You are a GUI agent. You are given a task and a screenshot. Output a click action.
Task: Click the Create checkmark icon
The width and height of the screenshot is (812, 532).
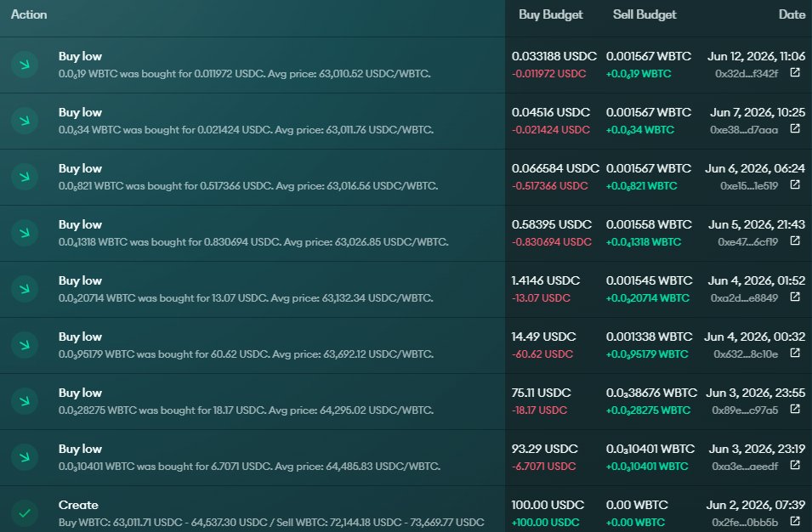[x=25, y=513]
